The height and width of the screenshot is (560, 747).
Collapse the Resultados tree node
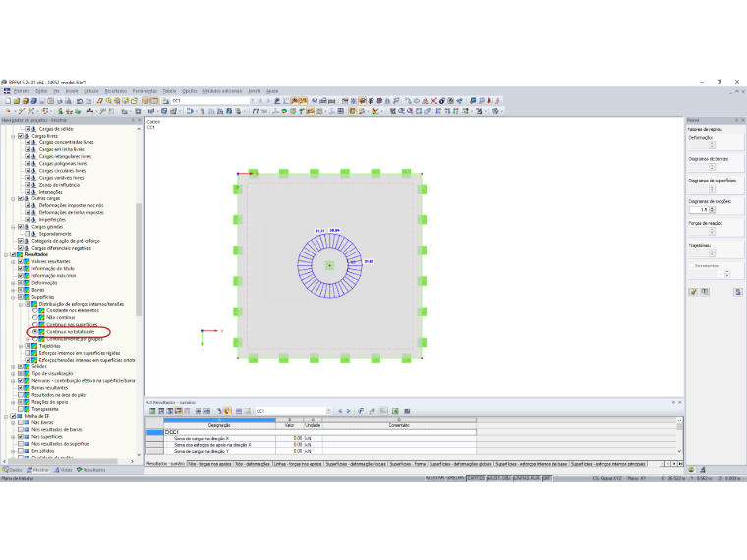(6, 254)
